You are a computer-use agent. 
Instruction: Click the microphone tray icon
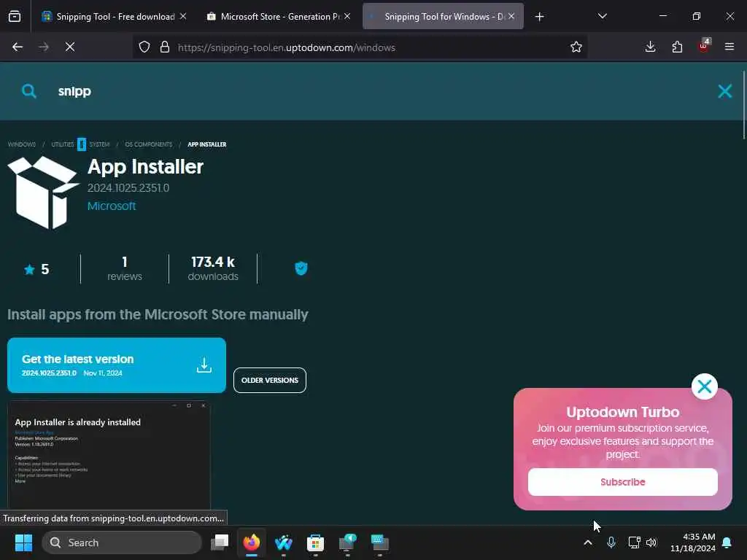[611, 542]
